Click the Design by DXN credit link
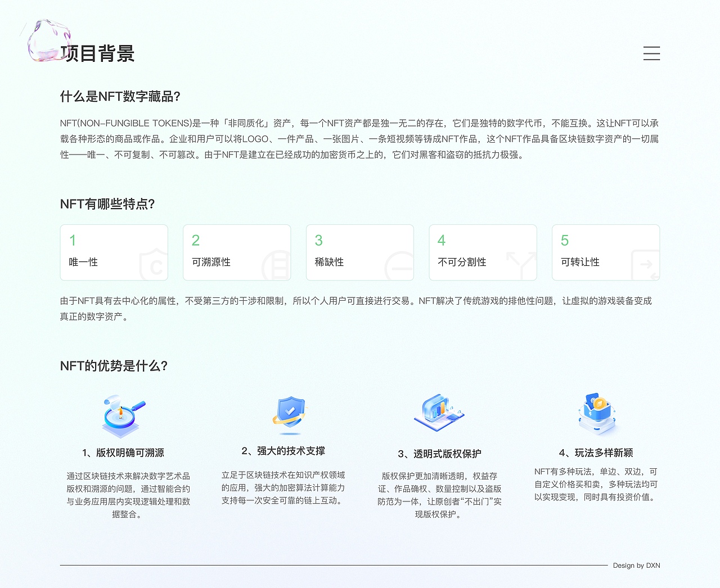This screenshot has height=588, width=720. tap(636, 566)
